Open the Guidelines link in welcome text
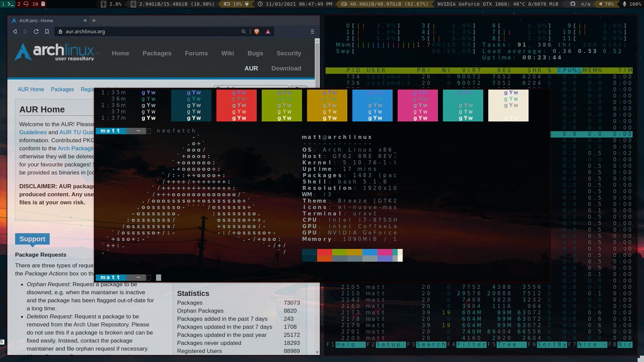 coord(33,132)
